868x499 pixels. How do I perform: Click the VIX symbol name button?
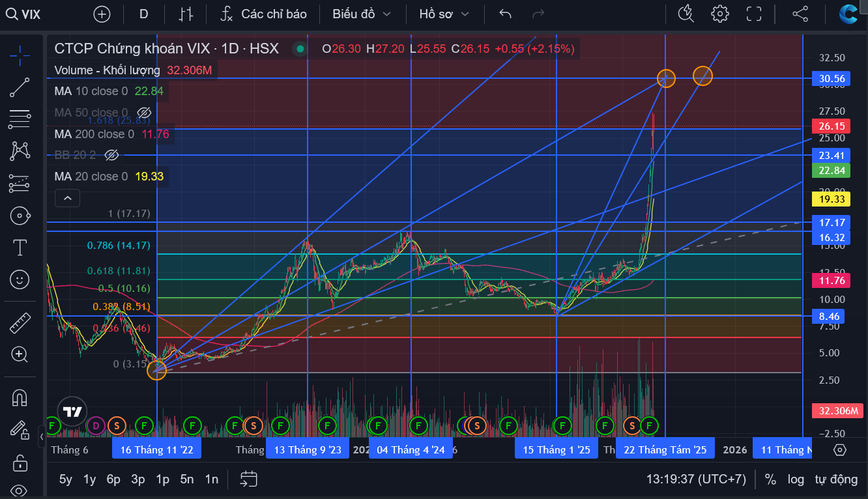31,14
